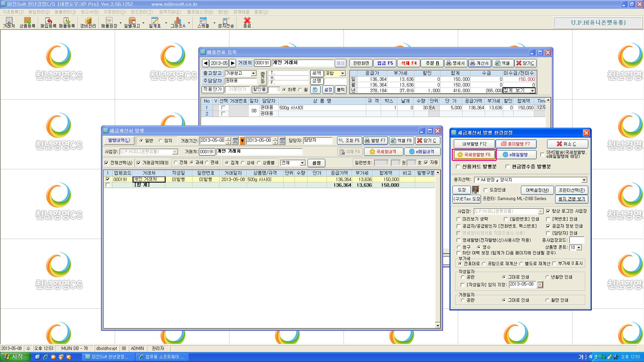Screen dimensions: 644x362
Task: Open the 그래프A chart icon
Action: pos(178,23)
